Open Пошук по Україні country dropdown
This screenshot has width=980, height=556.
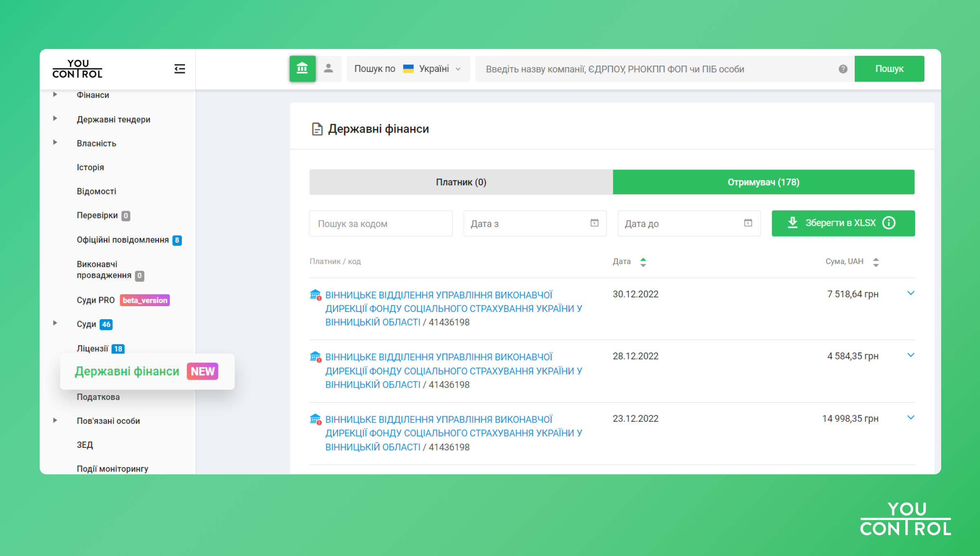pyautogui.click(x=408, y=69)
